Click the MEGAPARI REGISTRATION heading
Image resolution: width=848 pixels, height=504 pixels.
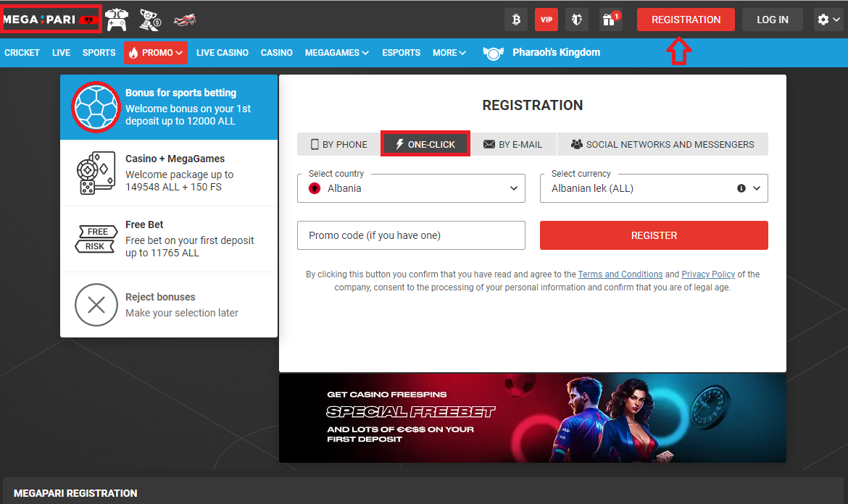tap(75, 493)
